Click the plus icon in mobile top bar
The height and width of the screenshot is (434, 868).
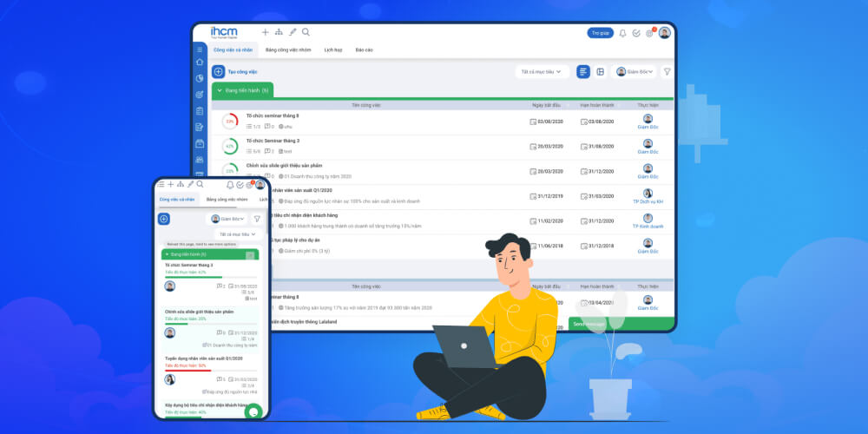tap(170, 184)
